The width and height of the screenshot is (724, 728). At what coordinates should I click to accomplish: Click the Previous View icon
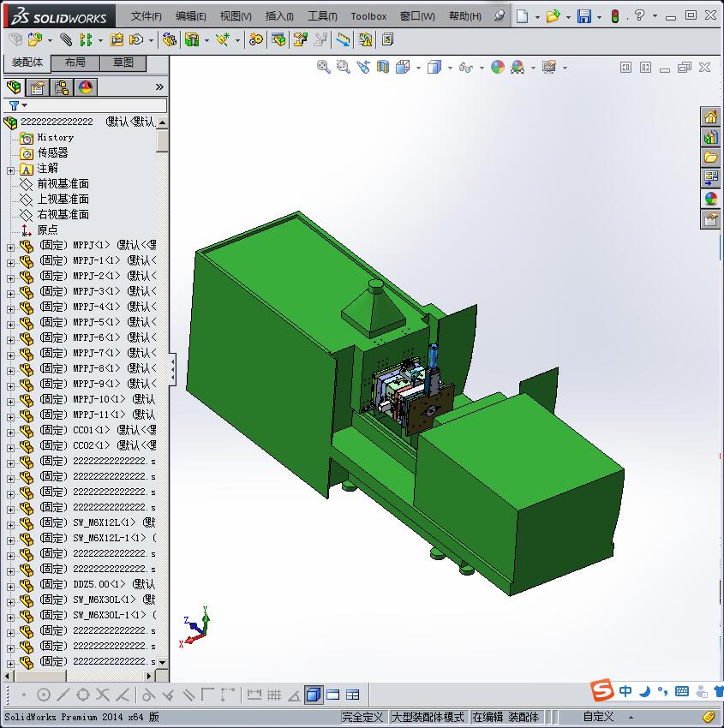tap(363, 68)
